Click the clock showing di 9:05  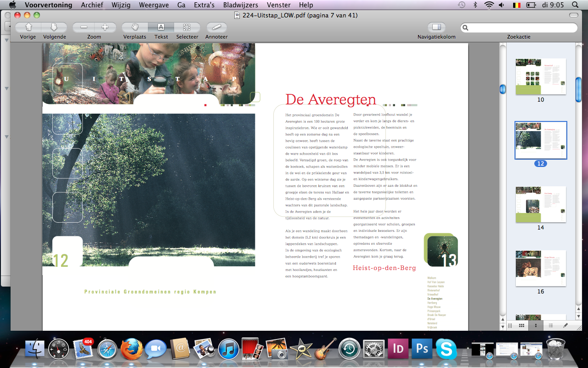point(553,5)
